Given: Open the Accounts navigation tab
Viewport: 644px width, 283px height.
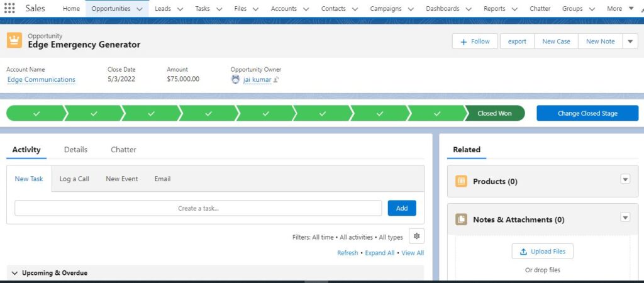Looking at the screenshot, I should coord(284,9).
